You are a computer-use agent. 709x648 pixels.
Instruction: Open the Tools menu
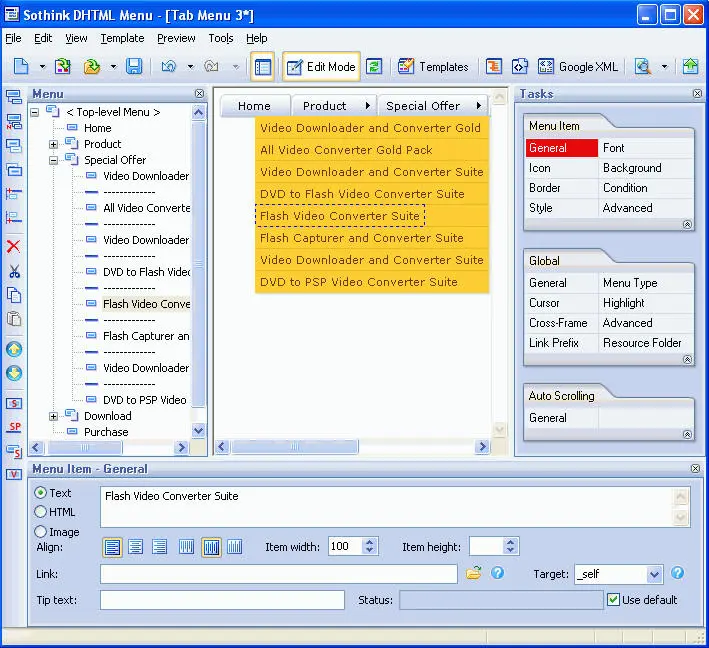[x=221, y=38]
